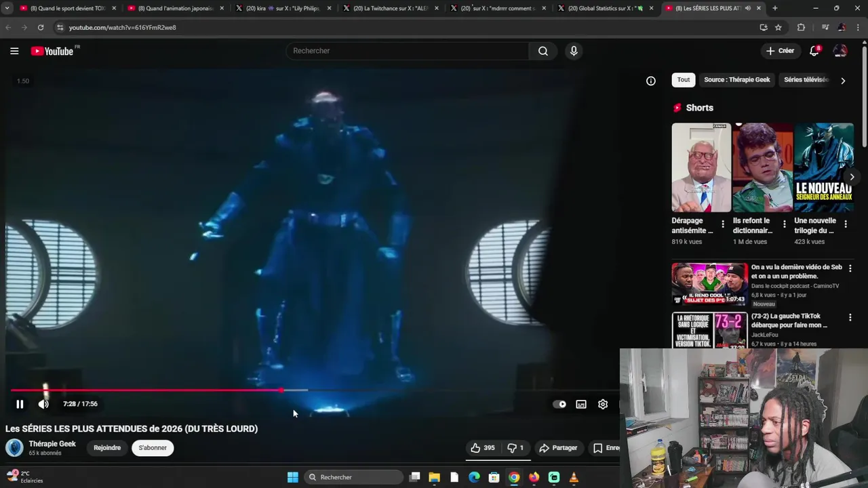Open '(73-2) La gauche TikTok' video title

tap(789, 321)
